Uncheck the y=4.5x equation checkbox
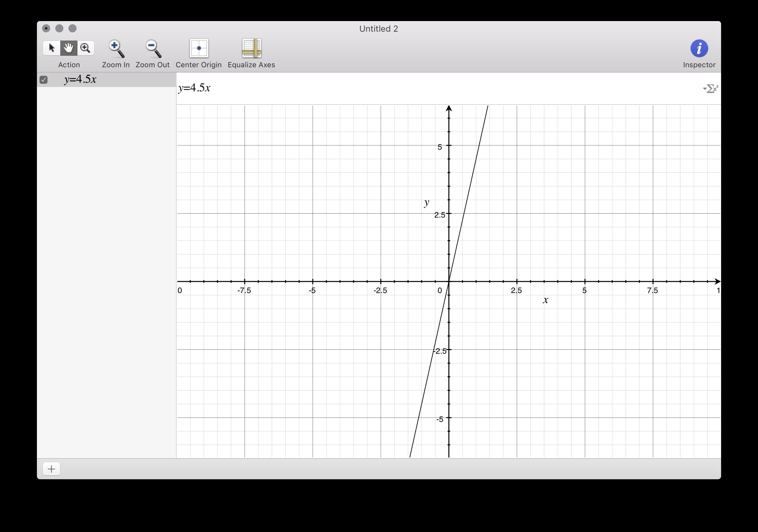 click(44, 80)
